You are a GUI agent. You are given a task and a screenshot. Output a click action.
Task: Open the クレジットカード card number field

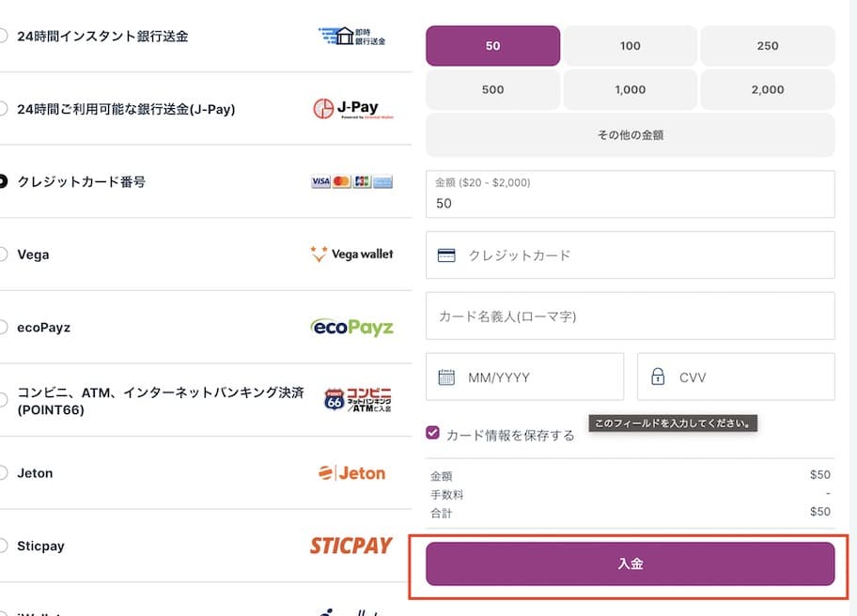630,254
